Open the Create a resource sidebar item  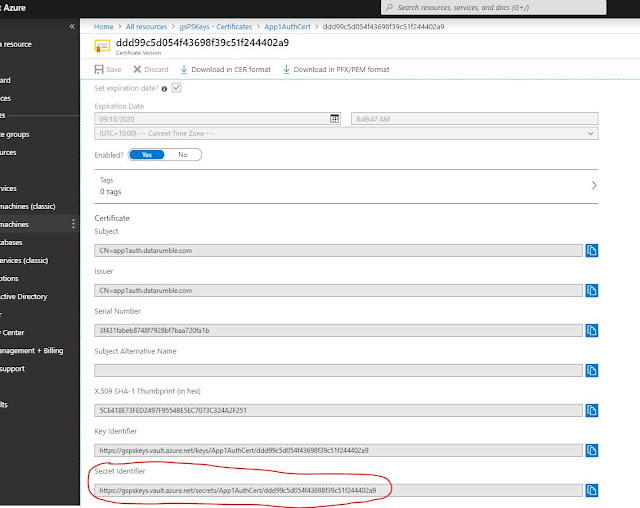[16, 44]
